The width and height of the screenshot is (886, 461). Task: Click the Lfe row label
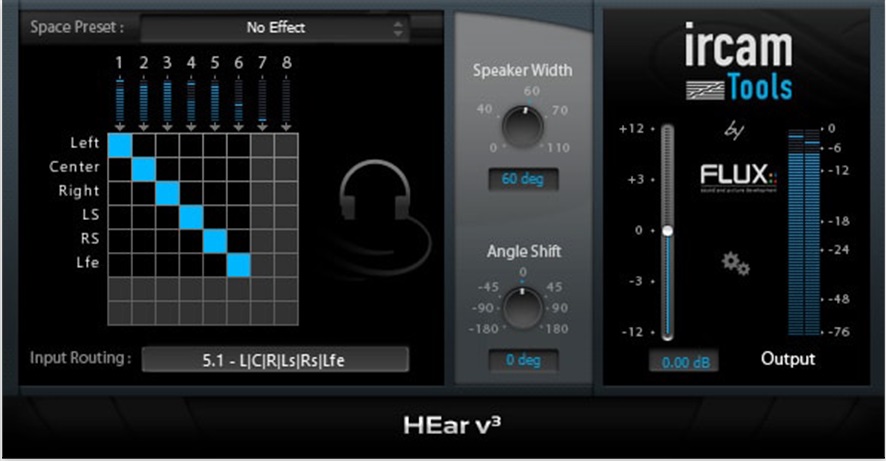pyautogui.click(x=88, y=262)
